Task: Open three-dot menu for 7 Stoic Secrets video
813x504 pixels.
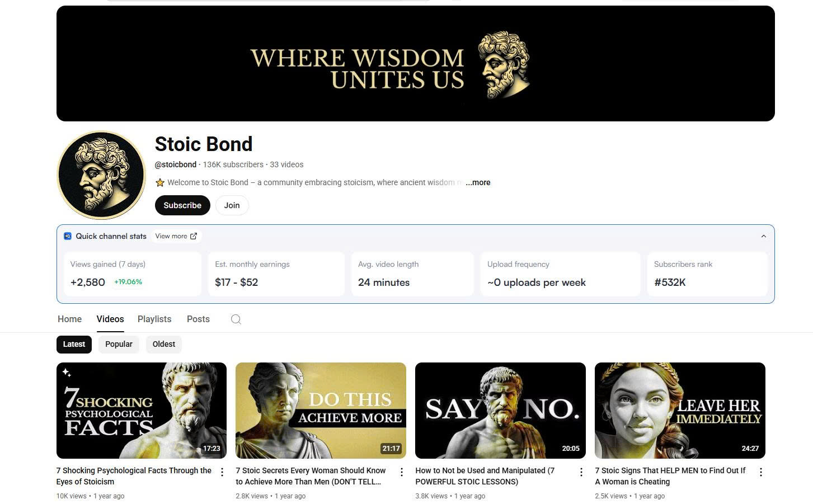Action: click(x=402, y=472)
